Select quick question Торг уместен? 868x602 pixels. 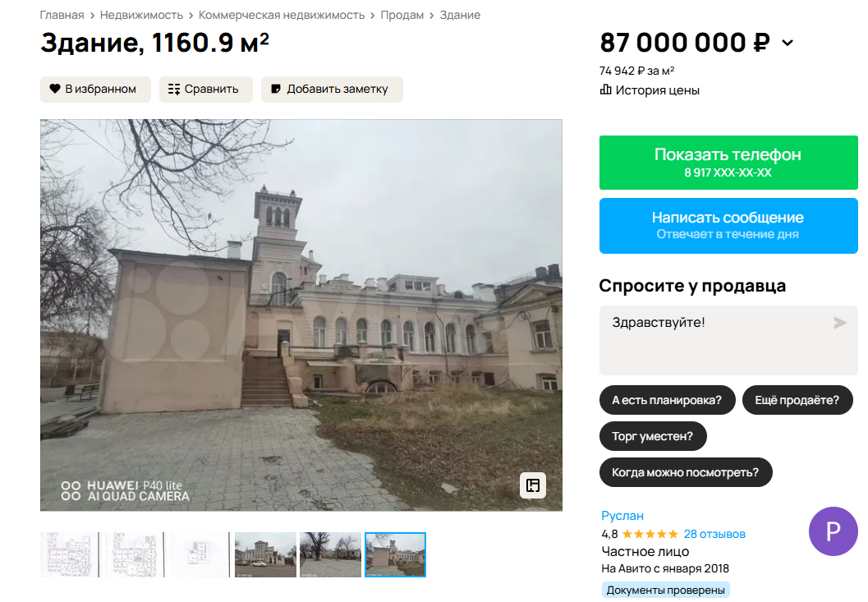point(653,436)
